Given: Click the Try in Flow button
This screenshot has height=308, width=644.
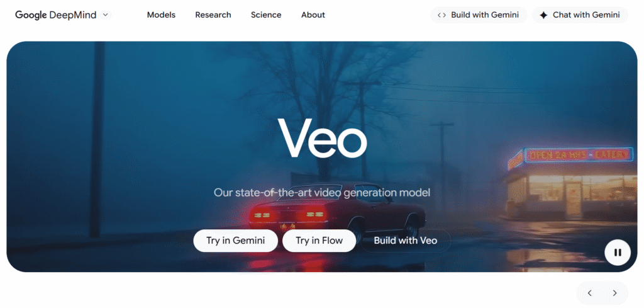Looking at the screenshot, I should [x=319, y=241].
